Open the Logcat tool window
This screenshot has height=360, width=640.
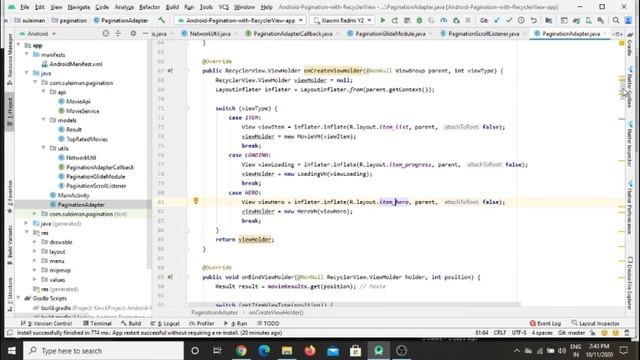pos(165,323)
